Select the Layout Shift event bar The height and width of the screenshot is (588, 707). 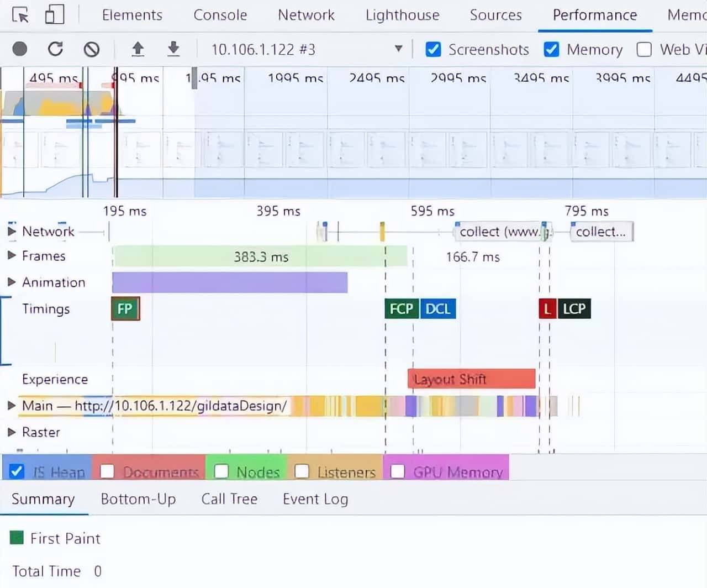point(471,379)
